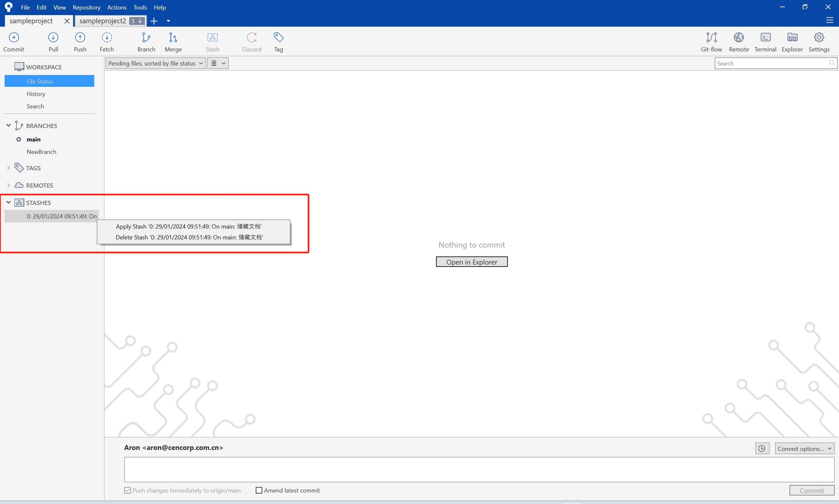The height and width of the screenshot is (504, 839).
Task: Click the commit message text field
Action: (479, 469)
